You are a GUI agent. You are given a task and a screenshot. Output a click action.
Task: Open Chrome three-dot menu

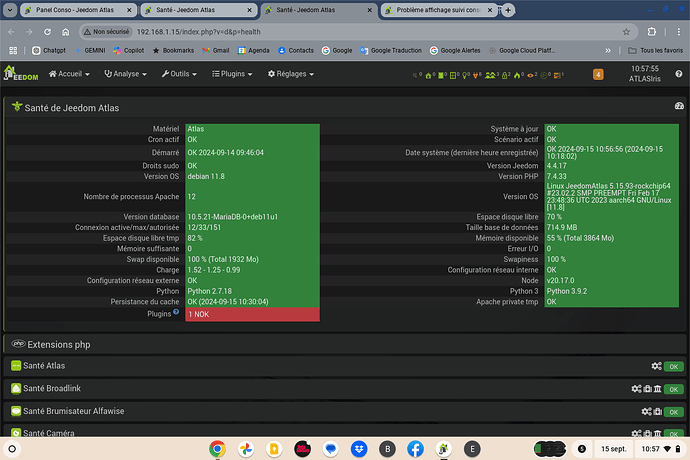tap(679, 32)
